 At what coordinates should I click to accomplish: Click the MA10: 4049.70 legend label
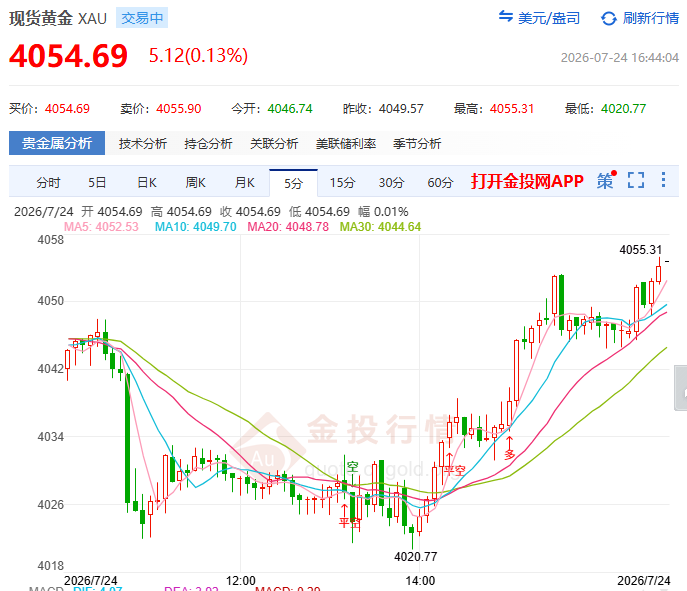(195, 226)
